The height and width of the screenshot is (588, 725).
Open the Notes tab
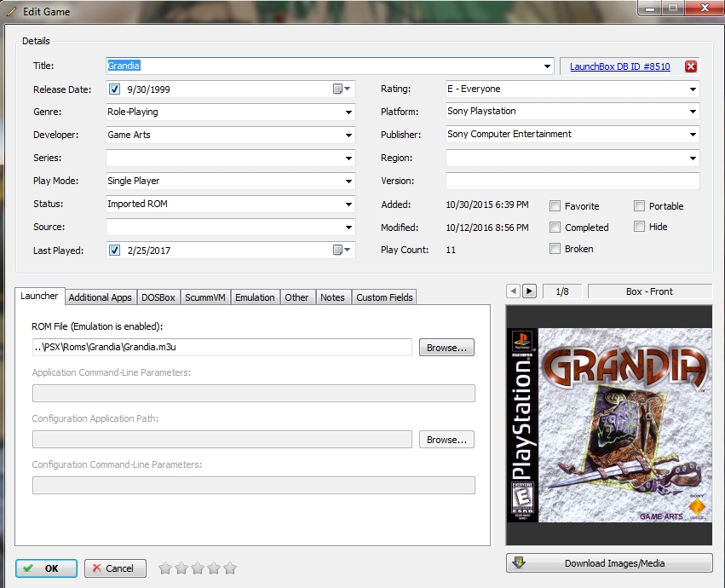pos(332,297)
